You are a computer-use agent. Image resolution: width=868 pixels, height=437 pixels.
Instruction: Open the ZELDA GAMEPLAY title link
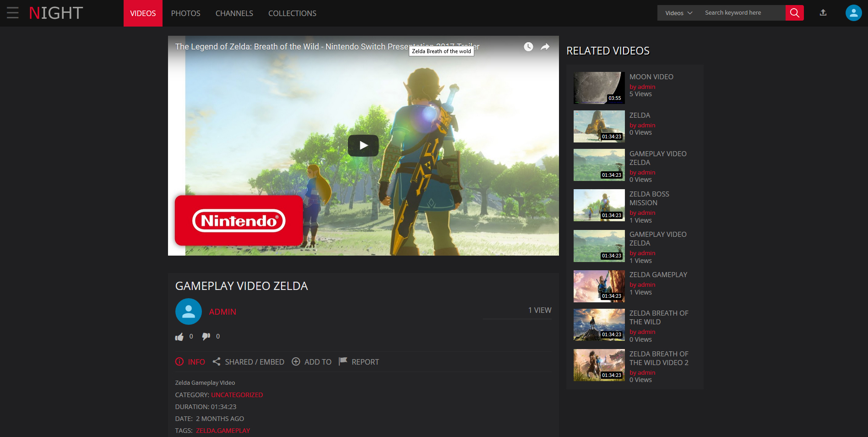point(658,275)
